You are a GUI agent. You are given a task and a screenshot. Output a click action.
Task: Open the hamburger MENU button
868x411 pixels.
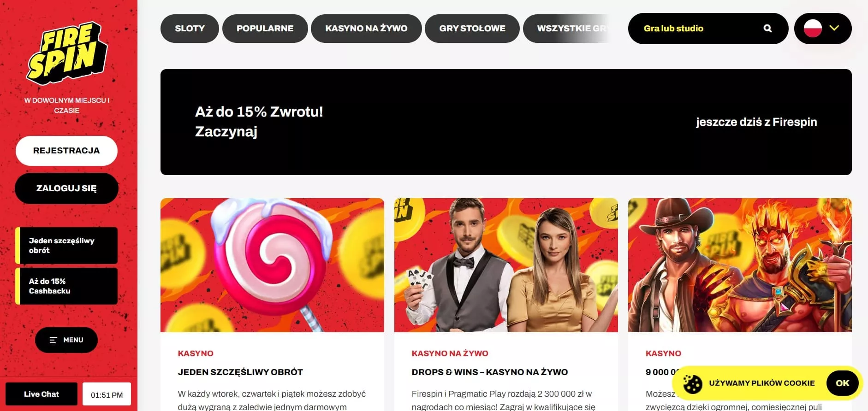click(x=66, y=340)
